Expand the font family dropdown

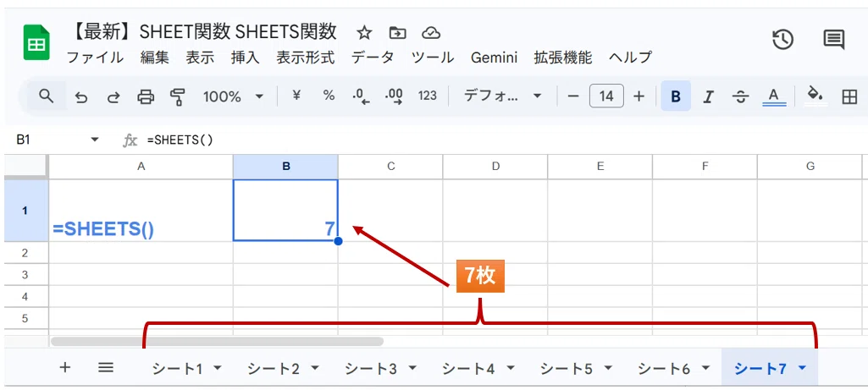point(502,96)
